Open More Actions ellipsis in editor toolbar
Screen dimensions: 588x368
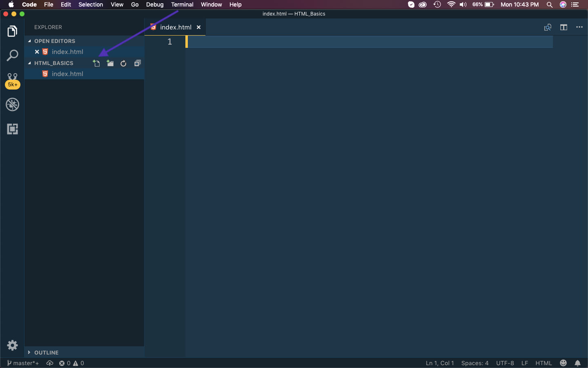point(579,27)
